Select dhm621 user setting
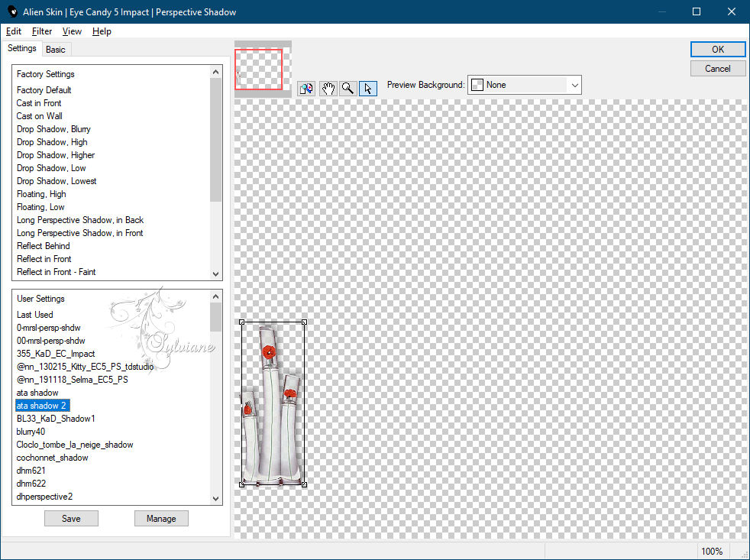The height and width of the screenshot is (560, 750). click(x=31, y=470)
